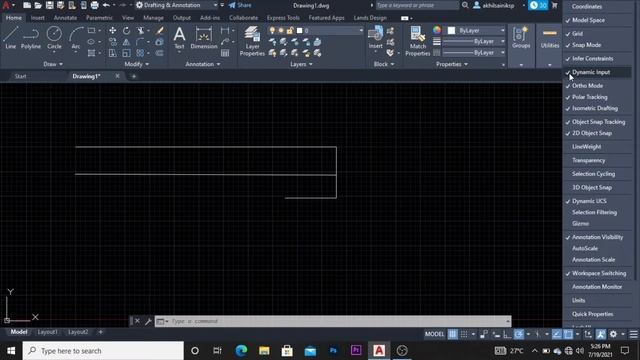The height and width of the screenshot is (360, 640).
Task: Switch to the Layout1 tab
Action: (x=47, y=332)
